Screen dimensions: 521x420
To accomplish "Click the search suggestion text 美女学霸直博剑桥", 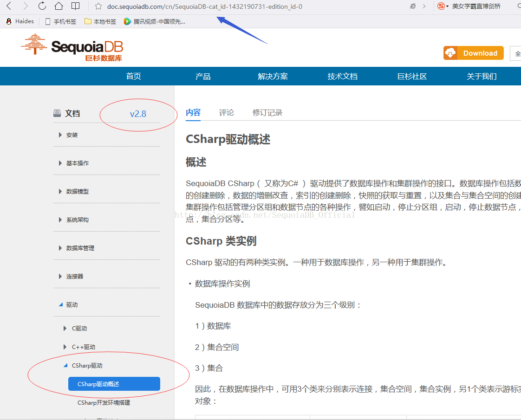I will [476, 6].
